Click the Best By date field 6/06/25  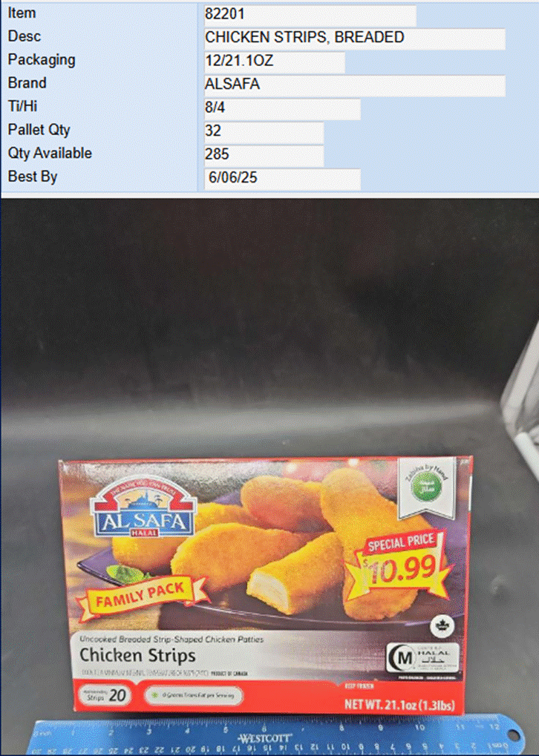pos(282,179)
